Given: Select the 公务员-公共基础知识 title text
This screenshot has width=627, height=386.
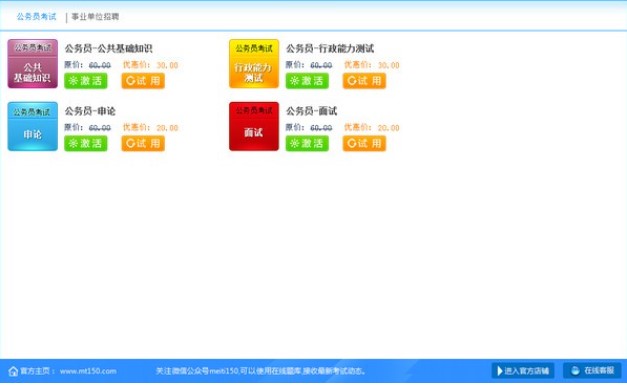Looking at the screenshot, I should pos(108,48).
